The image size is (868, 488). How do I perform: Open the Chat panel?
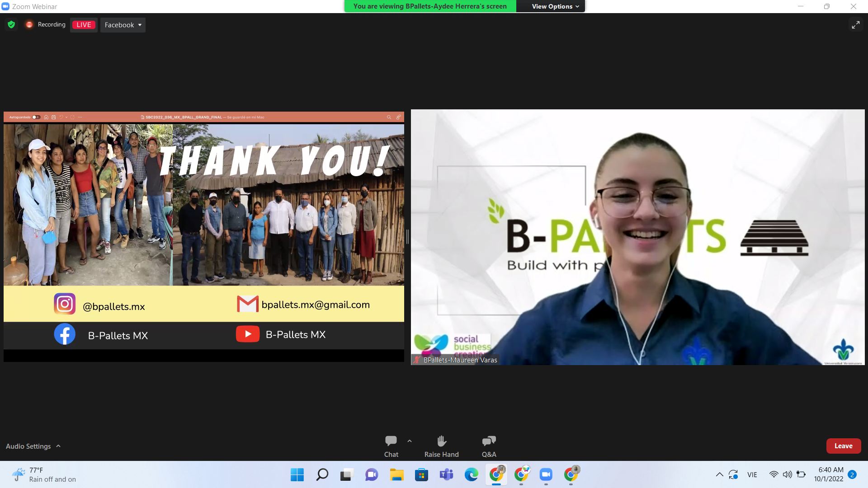pos(391,446)
